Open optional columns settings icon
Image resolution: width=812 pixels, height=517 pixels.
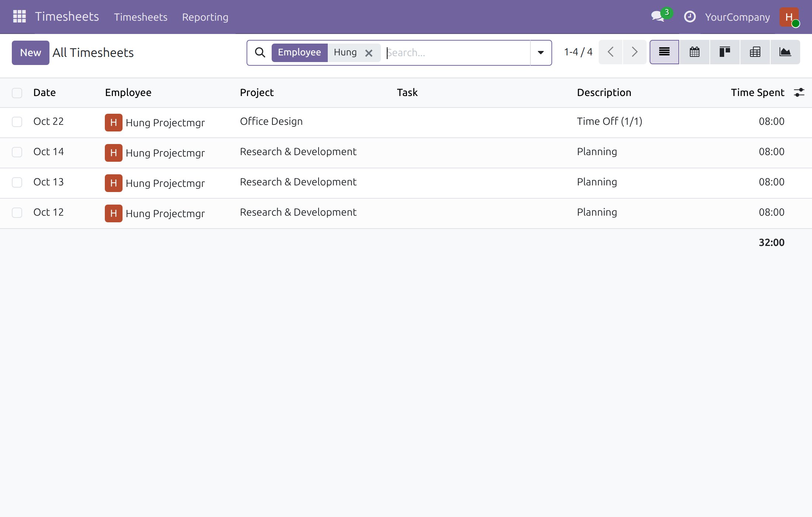[799, 92]
